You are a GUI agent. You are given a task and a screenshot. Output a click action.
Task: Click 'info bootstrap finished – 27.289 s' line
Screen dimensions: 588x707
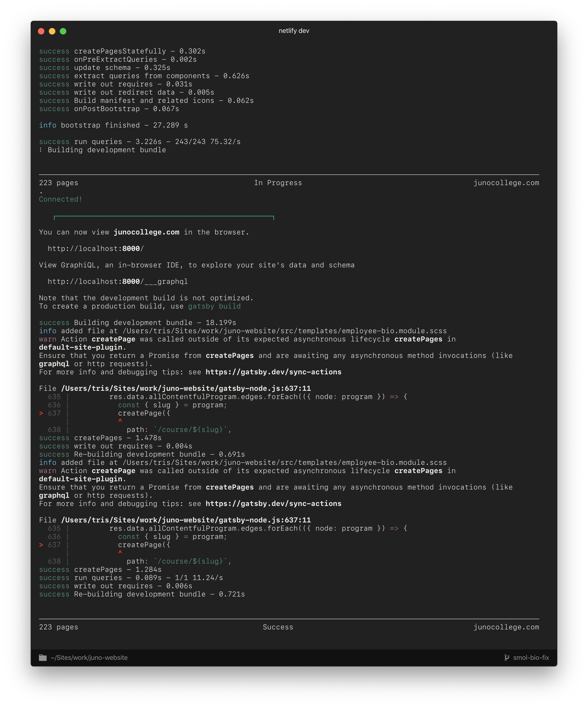[x=114, y=125]
